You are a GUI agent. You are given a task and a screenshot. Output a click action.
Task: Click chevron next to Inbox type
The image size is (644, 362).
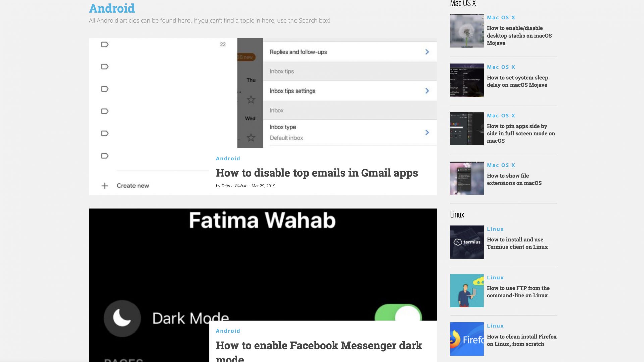(x=427, y=132)
